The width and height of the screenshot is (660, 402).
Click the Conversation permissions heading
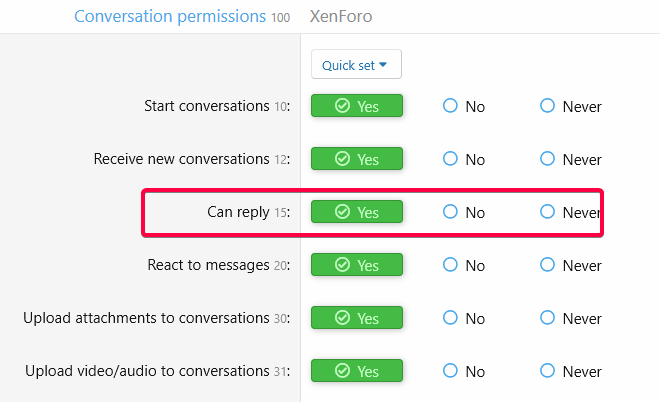170,17
